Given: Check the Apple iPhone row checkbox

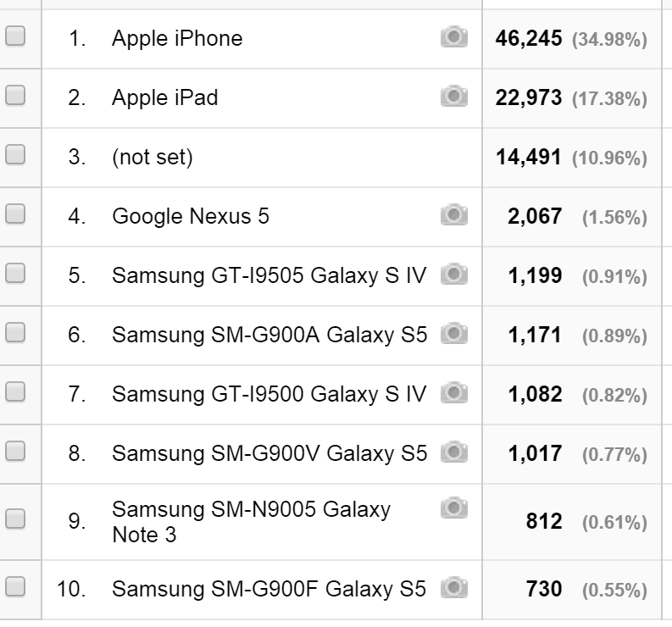Looking at the screenshot, I should (x=15, y=36).
